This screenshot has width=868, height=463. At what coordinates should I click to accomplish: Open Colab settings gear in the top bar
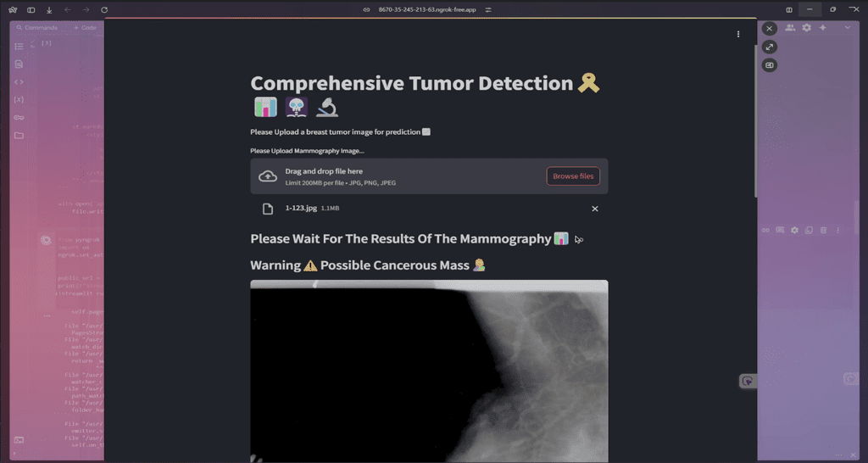[x=807, y=28]
